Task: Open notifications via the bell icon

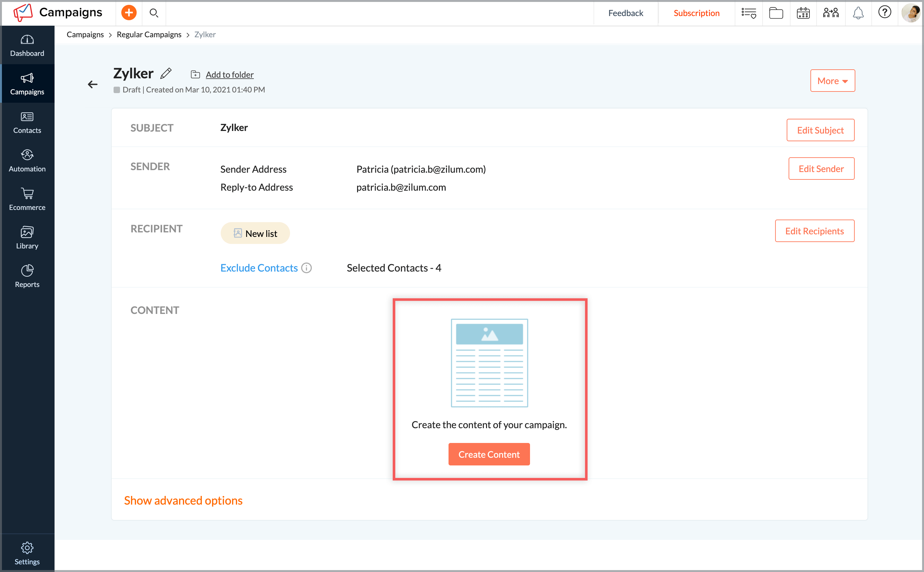Action: pyautogui.click(x=858, y=13)
